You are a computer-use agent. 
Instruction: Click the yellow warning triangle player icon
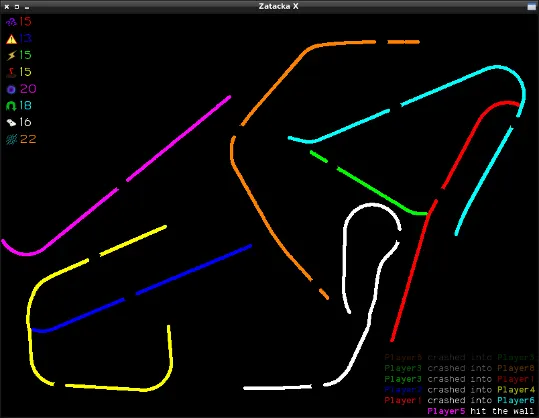click(x=11, y=39)
